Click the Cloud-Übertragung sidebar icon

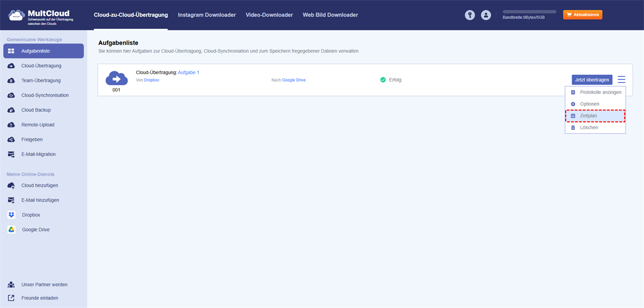pos(11,66)
